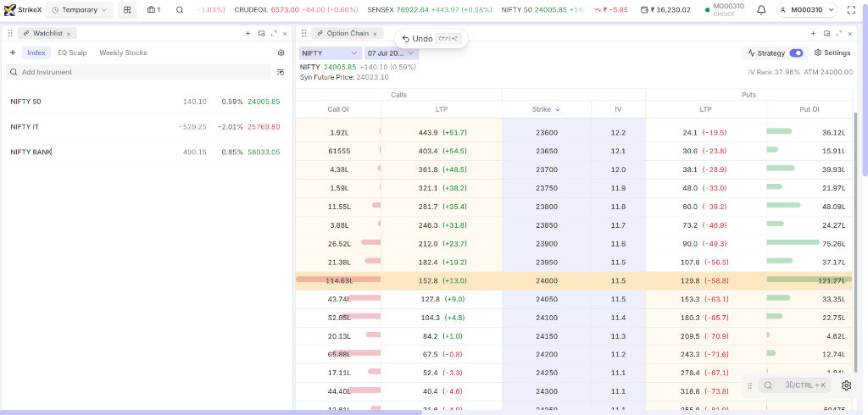The image size is (868, 415).
Task: Click floating command bar drag handle
Action: click(750, 385)
